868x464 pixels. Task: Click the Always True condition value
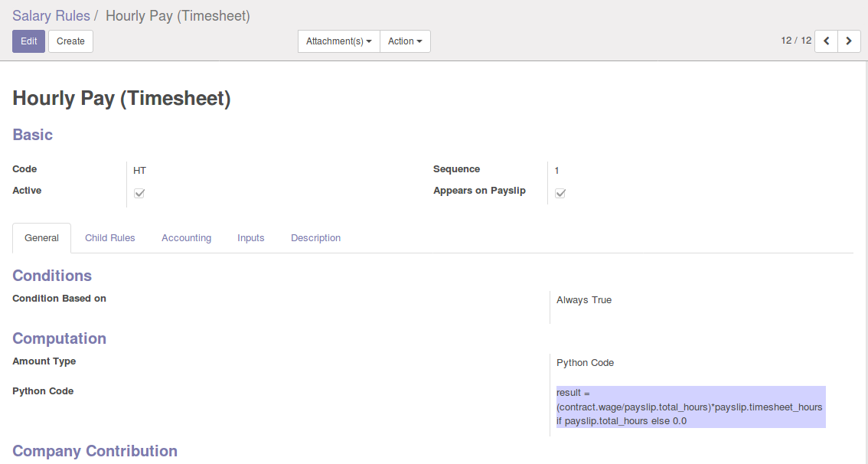(584, 300)
